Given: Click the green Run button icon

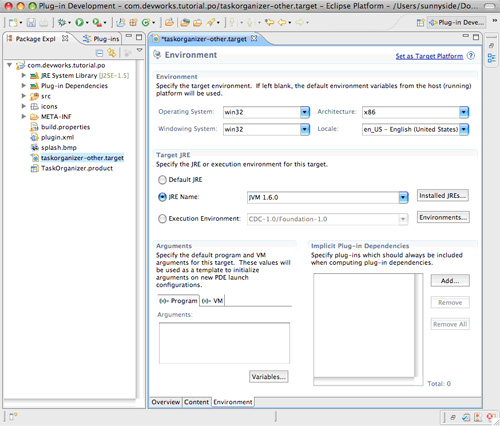Looking at the screenshot, I should [79, 22].
